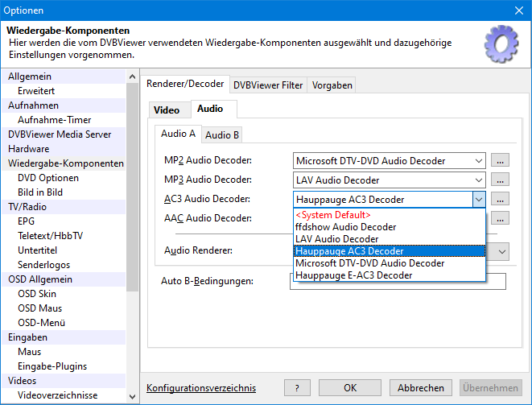Select LAV Audio Decoder from the list

(336, 239)
